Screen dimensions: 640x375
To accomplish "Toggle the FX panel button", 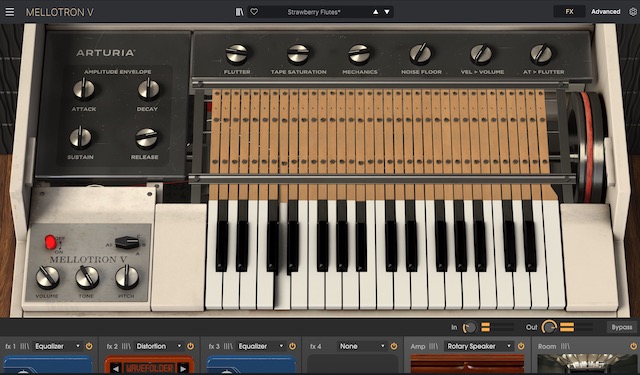I will click(x=569, y=11).
